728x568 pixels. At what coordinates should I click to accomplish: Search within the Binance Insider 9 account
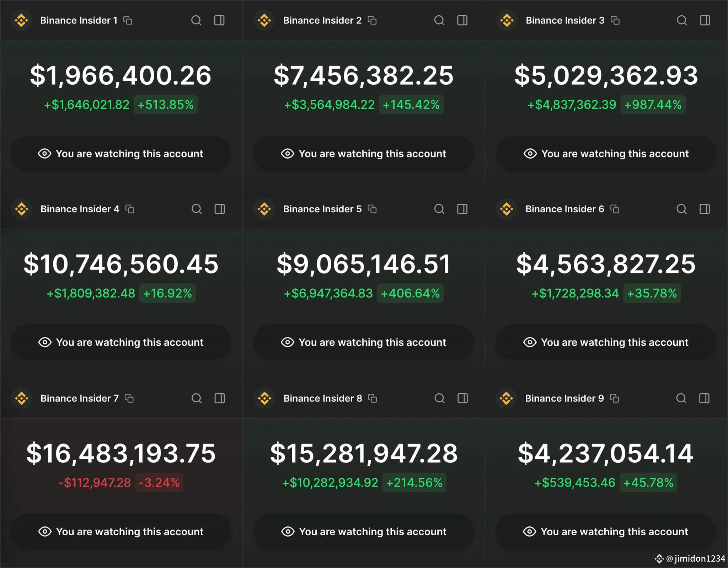coord(681,398)
